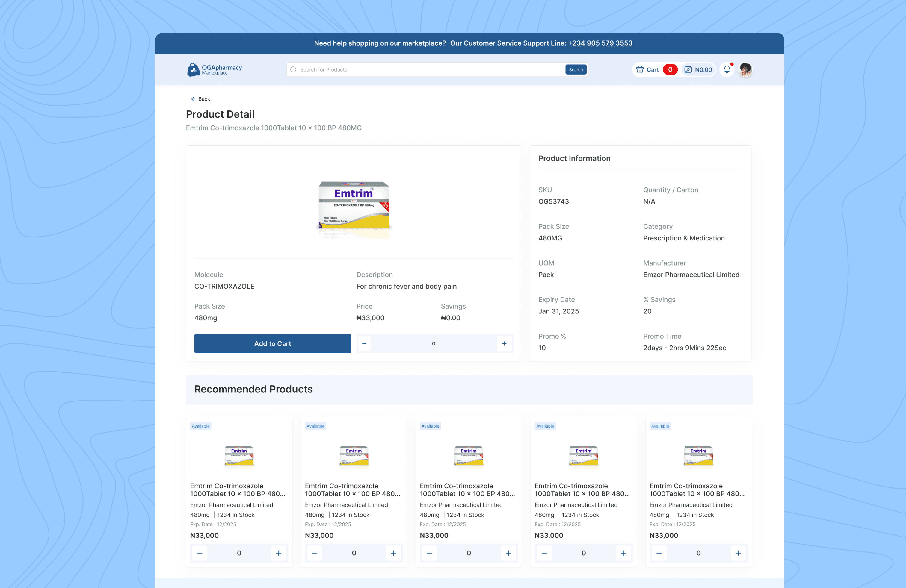The width and height of the screenshot is (906, 588).
Task: Click the red cart count badge
Action: [x=670, y=69]
